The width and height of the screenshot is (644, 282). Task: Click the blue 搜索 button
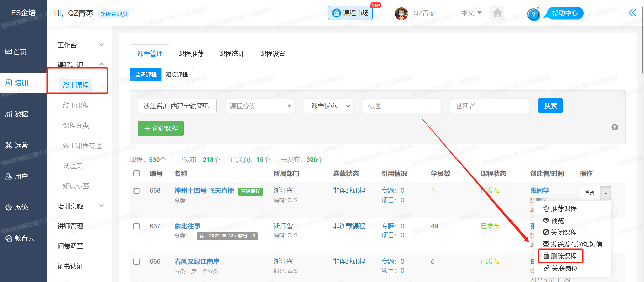point(550,106)
